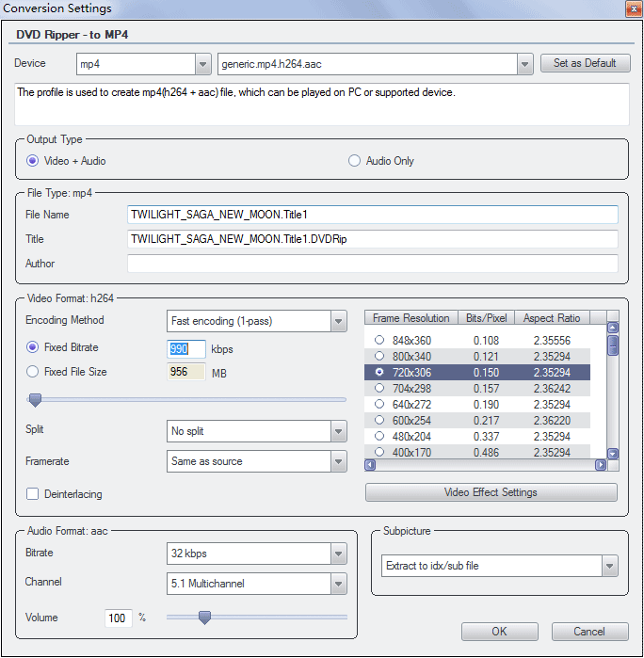
Task: Click the Aspect Ratio column header
Action: point(552,318)
